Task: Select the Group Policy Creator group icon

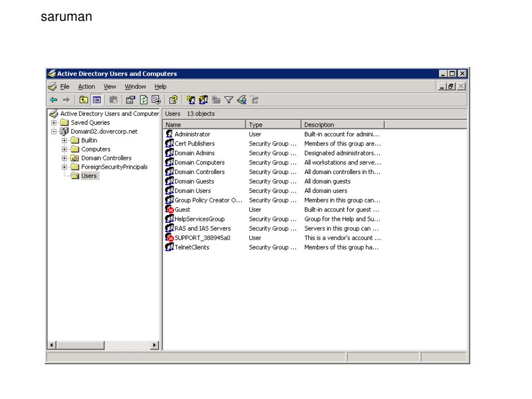Action: (169, 200)
